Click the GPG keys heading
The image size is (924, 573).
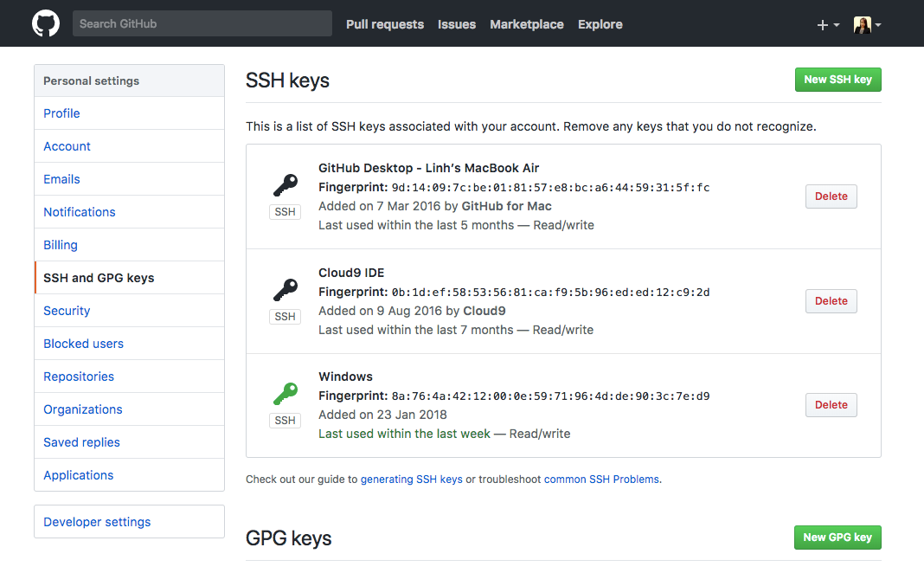(x=289, y=538)
